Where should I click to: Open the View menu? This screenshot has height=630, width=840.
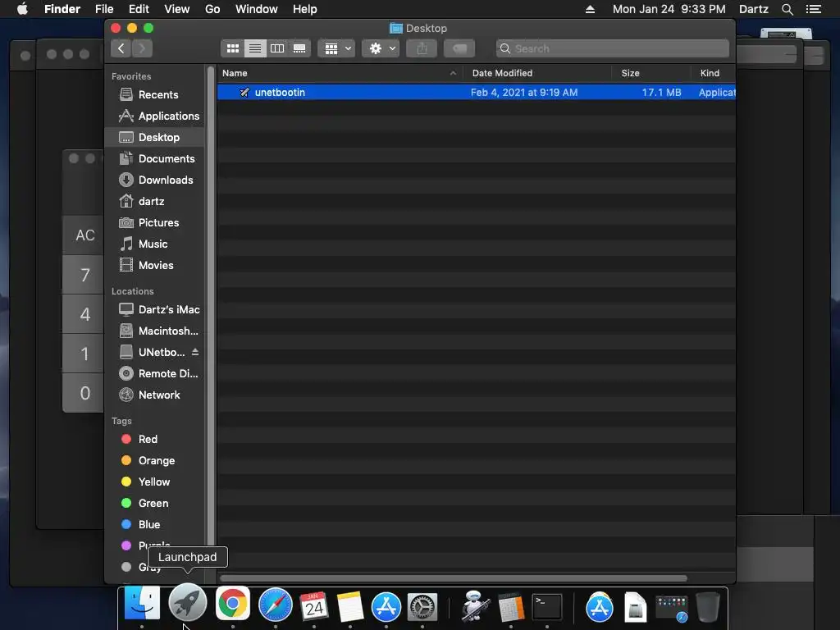click(x=177, y=9)
